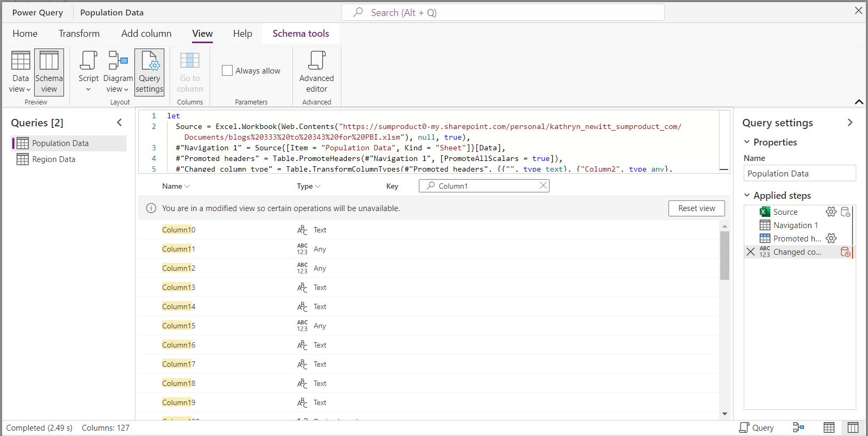Select the Column18 row

429,383
